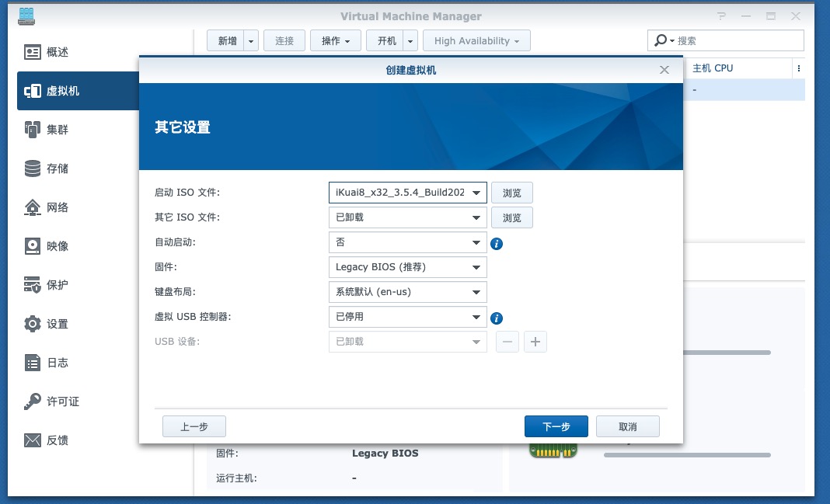Click the 连接 toolbar button
The height and width of the screenshot is (504, 830).
(x=284, y=40)
